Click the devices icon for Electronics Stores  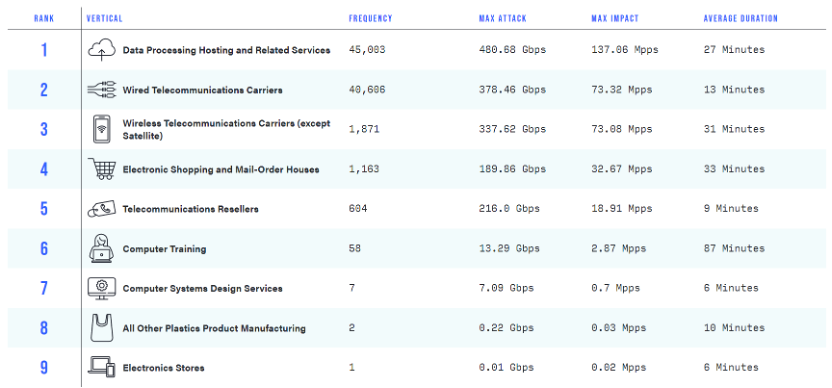click(x=101, y=367)
